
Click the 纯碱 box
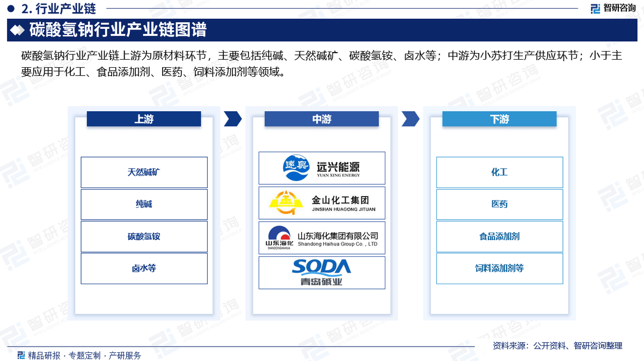pos(144,204)
